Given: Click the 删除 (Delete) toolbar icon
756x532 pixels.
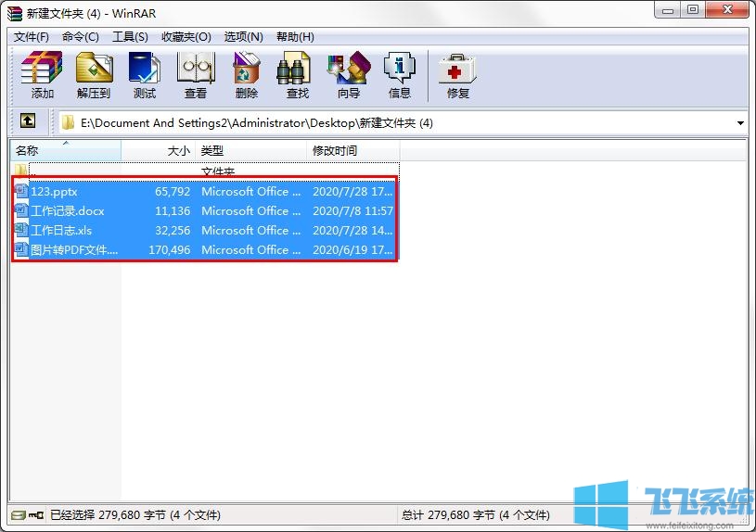Looking at the screenshot, I should coord(246,75).
